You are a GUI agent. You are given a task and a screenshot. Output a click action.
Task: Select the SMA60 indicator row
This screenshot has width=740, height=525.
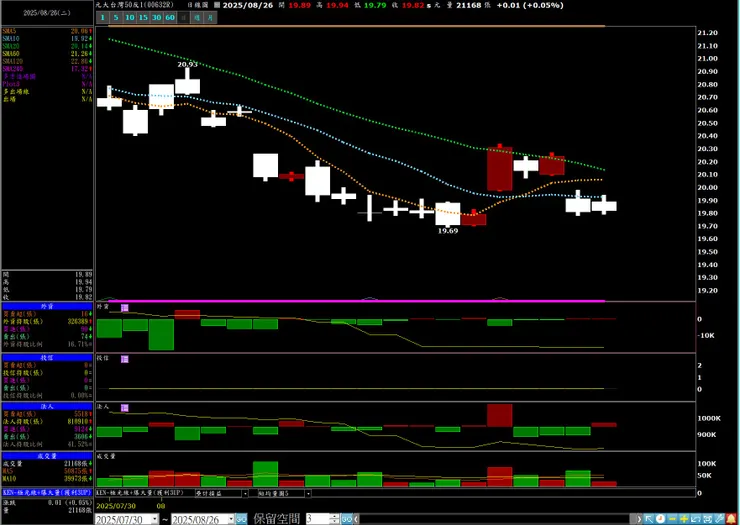[47, 54]
